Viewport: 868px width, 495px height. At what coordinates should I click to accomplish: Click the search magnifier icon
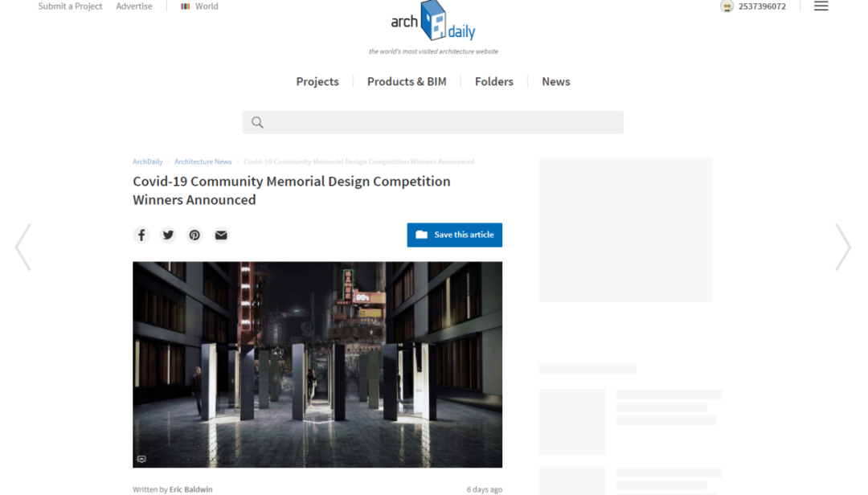[257, 122]
